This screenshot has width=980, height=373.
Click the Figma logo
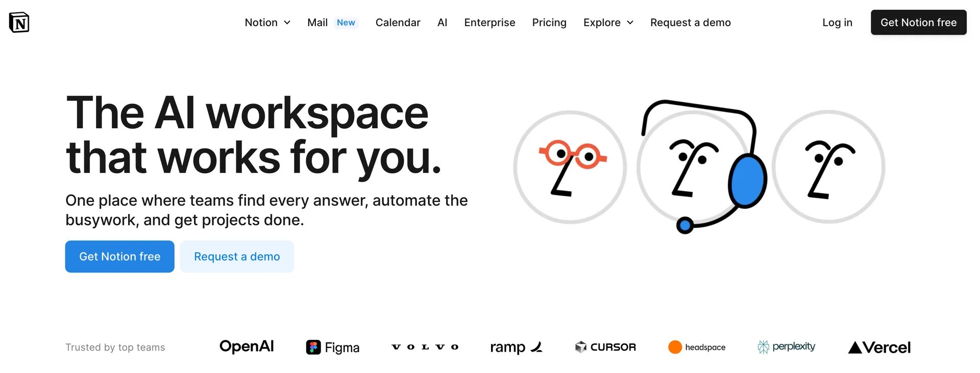pyautogui.click(x=333, y=347)
